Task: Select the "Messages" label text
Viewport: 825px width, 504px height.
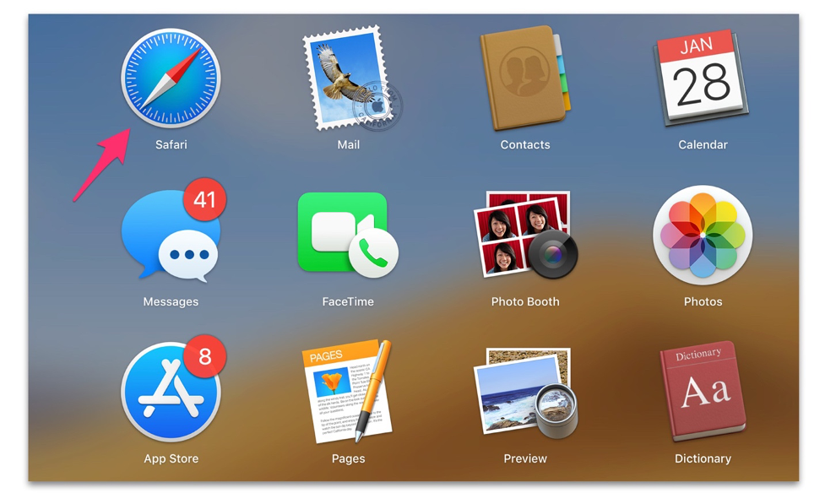Action: [171, 301]
